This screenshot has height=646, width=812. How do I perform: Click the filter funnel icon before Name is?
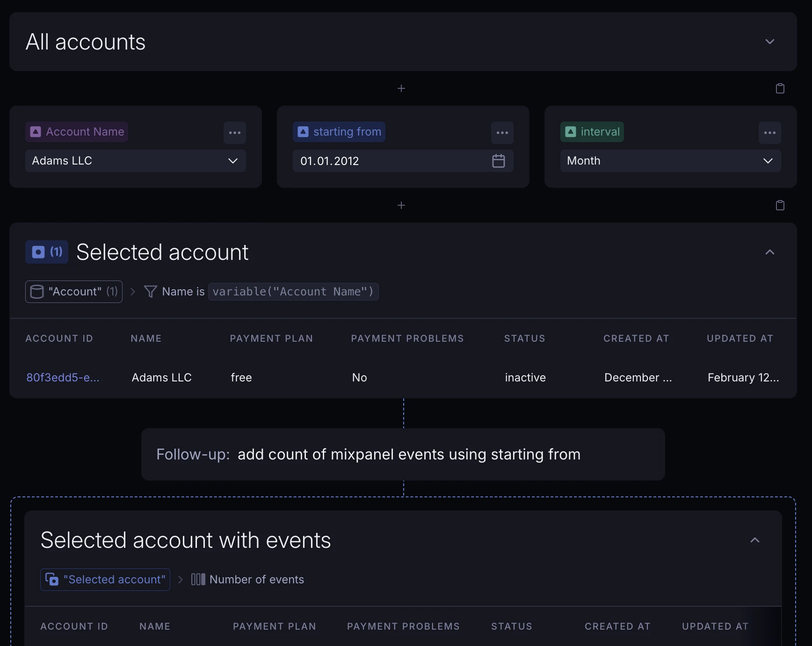[150, 292]
